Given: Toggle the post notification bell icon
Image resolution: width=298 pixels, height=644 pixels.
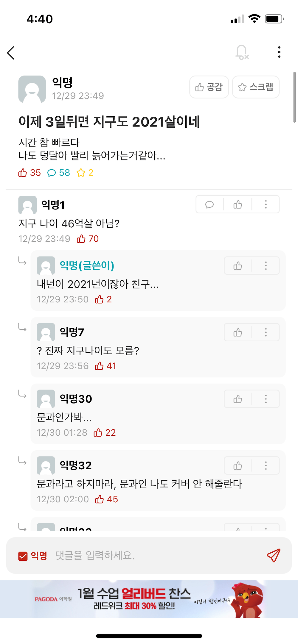Looking at the screenshot, I should click(x=242, y=53).
